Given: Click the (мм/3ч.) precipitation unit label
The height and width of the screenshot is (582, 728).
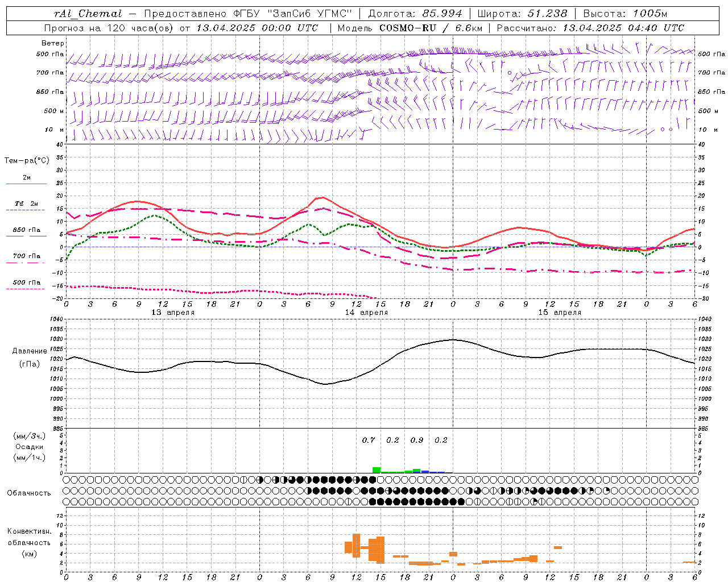Looking at the screenshot, I should pyautogui.click(x=30, y=436).
